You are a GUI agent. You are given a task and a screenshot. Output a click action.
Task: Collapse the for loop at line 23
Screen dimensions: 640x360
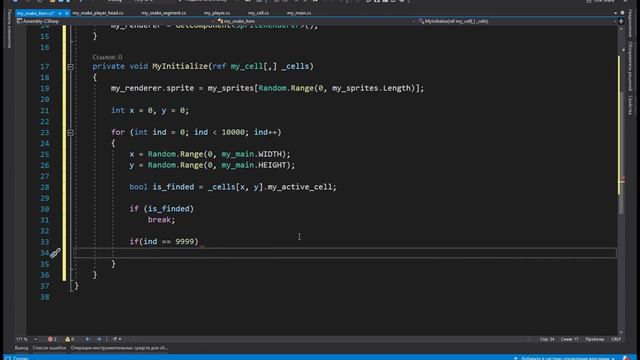point(70,133)
